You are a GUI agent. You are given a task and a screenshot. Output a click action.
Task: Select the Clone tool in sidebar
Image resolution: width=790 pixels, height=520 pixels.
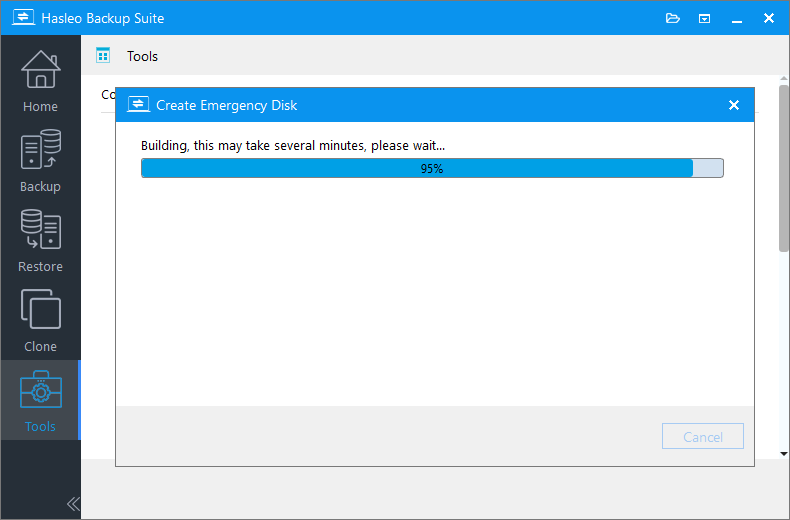[x=40, y=320]
